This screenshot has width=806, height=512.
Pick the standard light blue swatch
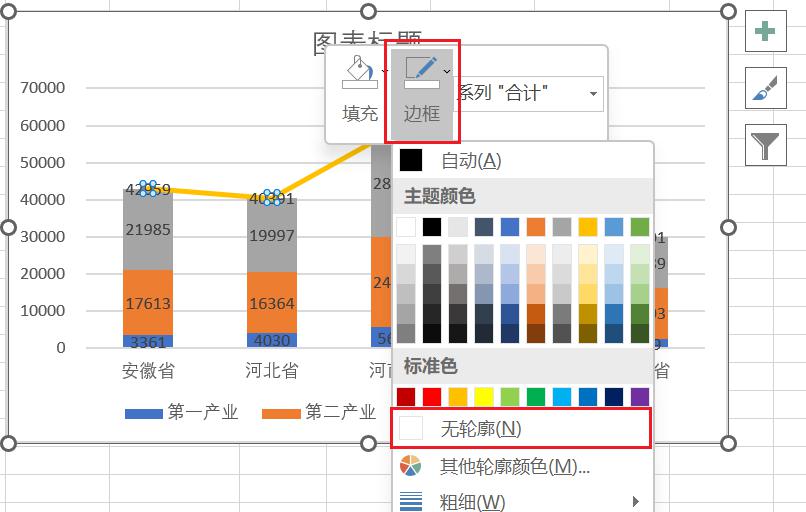562,397
